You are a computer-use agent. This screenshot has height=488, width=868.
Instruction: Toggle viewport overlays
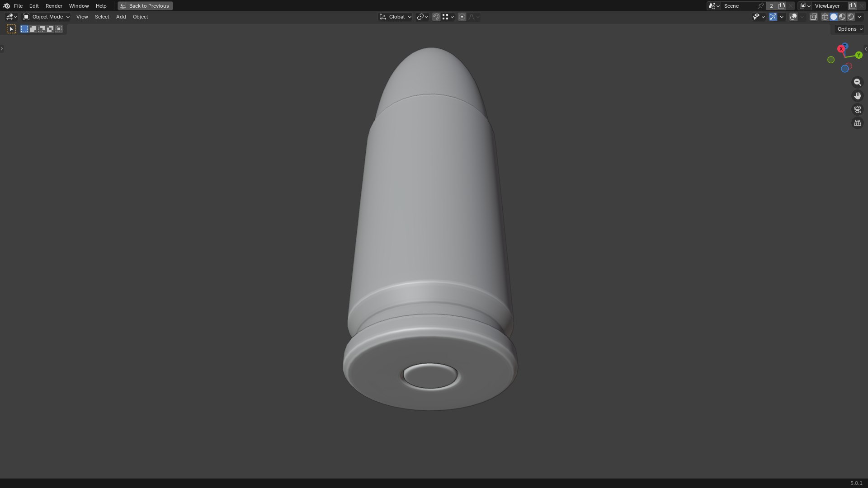pos(793,17)
